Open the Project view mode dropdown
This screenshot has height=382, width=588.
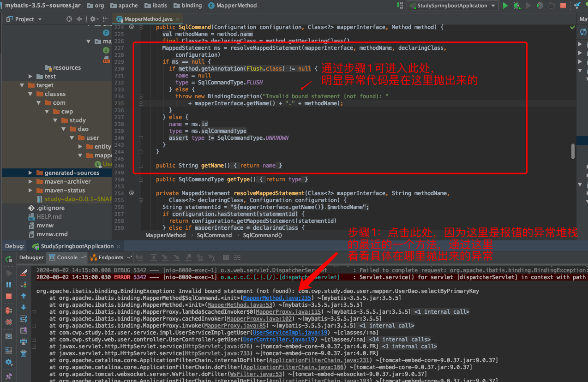point(40,19)
